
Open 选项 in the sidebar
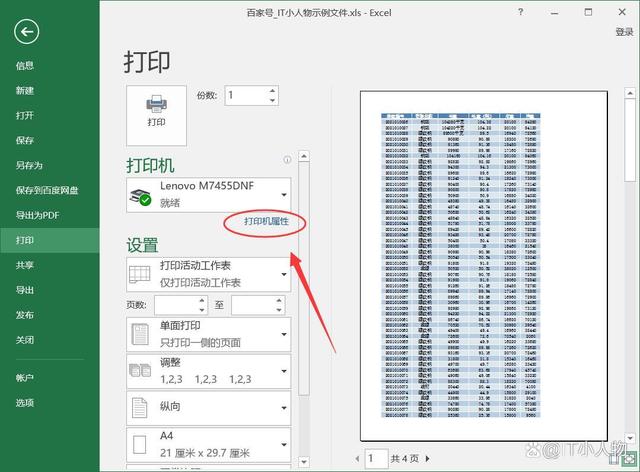tap(24, 403)
